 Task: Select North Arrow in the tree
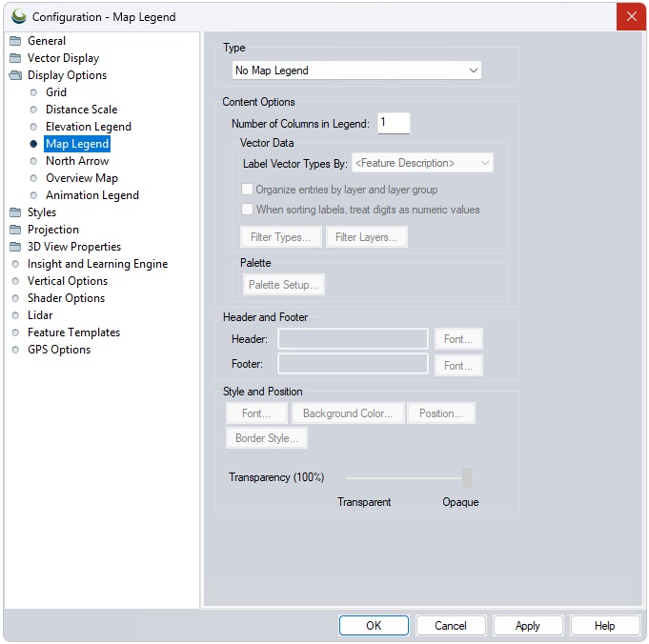click(x=77, y=161)
